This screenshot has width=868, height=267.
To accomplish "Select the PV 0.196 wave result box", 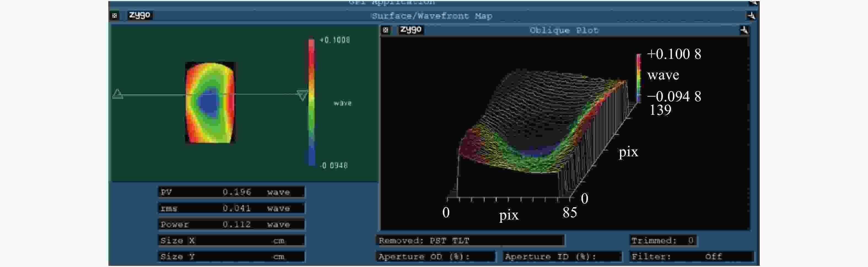I will tap(231, 192).
